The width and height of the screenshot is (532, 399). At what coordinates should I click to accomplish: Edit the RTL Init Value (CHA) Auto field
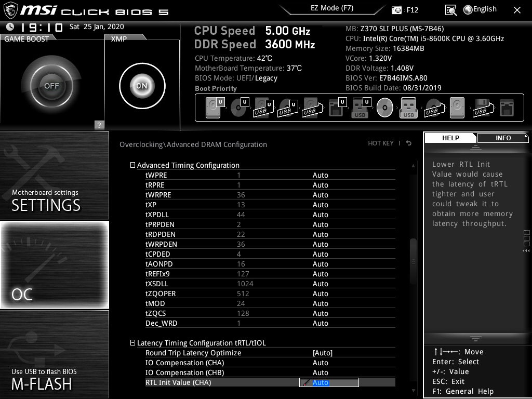pyautogui.click(x=329, y=382)
